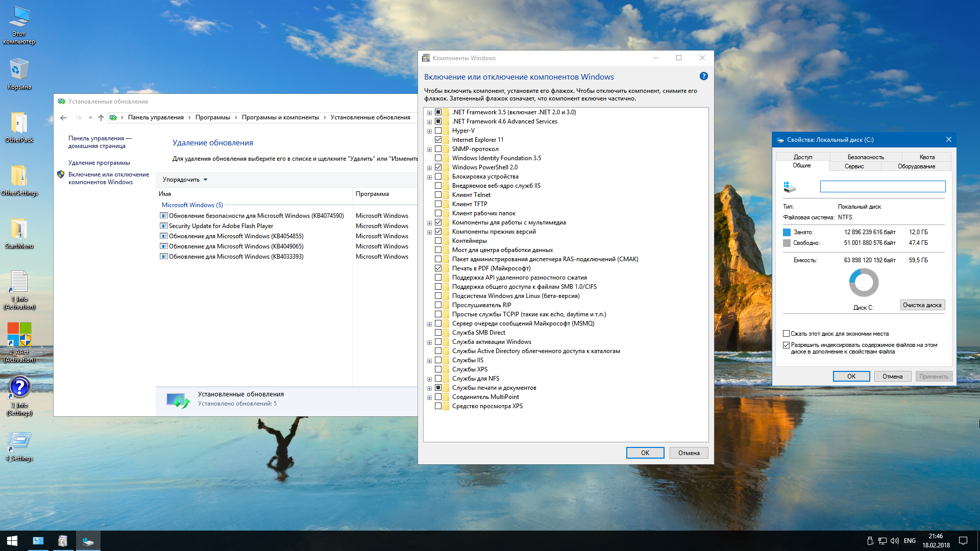Viewport: 980px width, 551px height.
Task: Expand the IIS Services tree node
Action: tap(429, 361)
